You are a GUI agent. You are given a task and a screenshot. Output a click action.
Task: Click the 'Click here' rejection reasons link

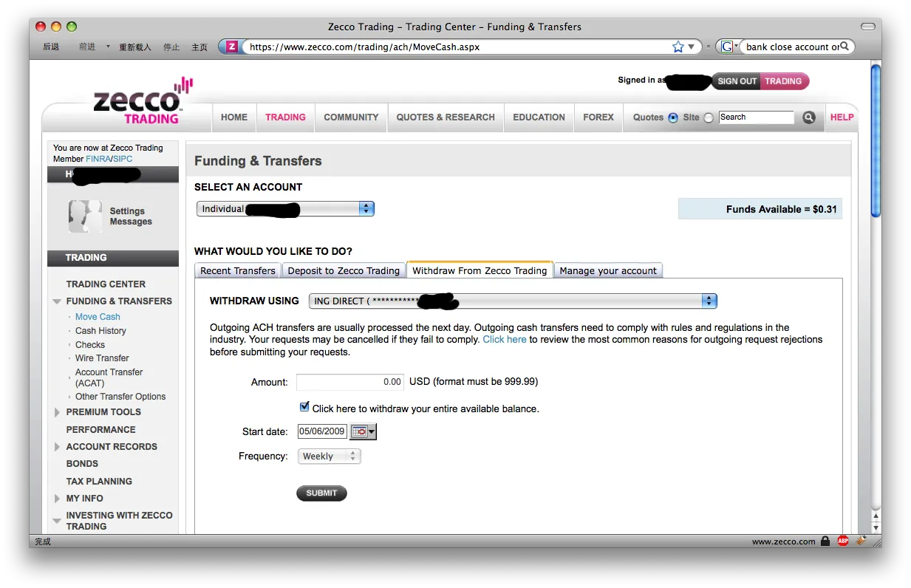pos(505,340)
